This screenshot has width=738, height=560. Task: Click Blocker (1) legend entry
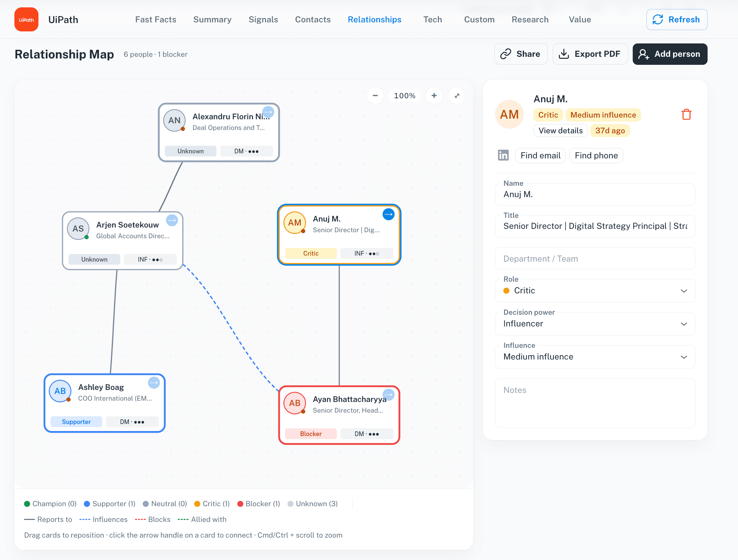[259, 504]
